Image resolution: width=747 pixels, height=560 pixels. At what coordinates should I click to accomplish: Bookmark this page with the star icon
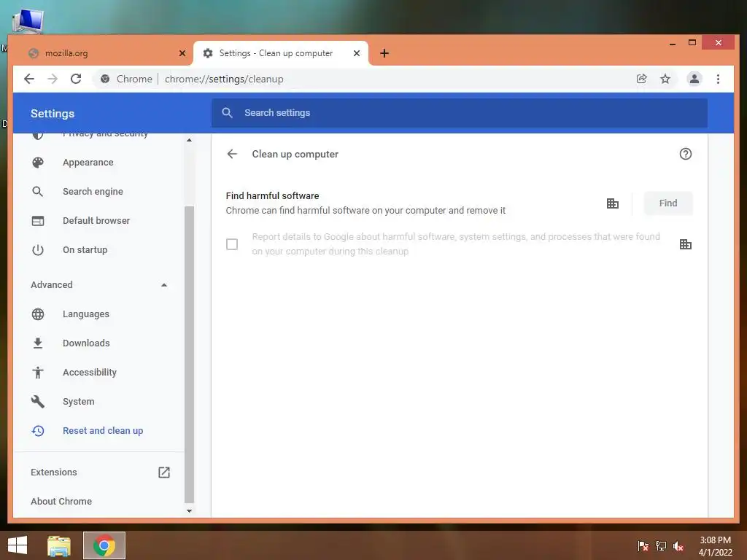click(x=665, y=79)
